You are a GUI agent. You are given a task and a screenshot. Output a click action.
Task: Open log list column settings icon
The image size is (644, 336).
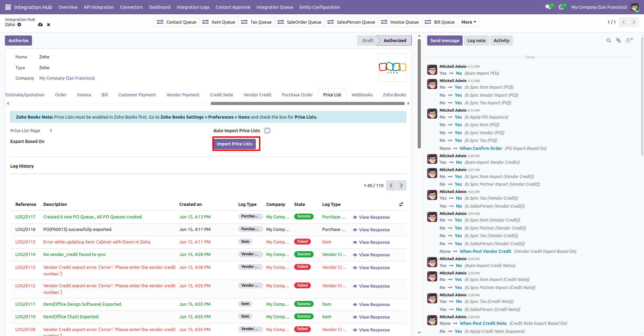click(401, 205)
